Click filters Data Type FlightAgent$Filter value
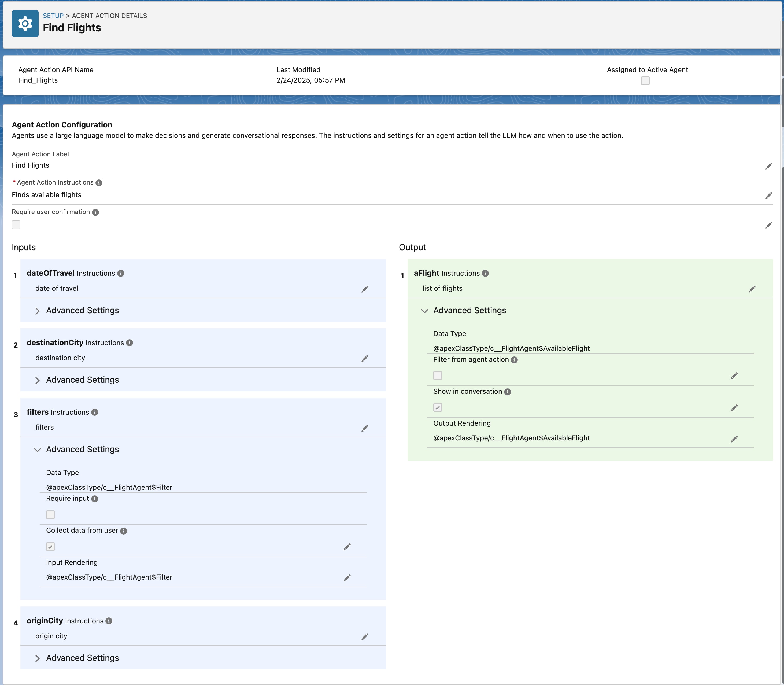The width and height of the screenshot is (784, 685). pos(109,487)
